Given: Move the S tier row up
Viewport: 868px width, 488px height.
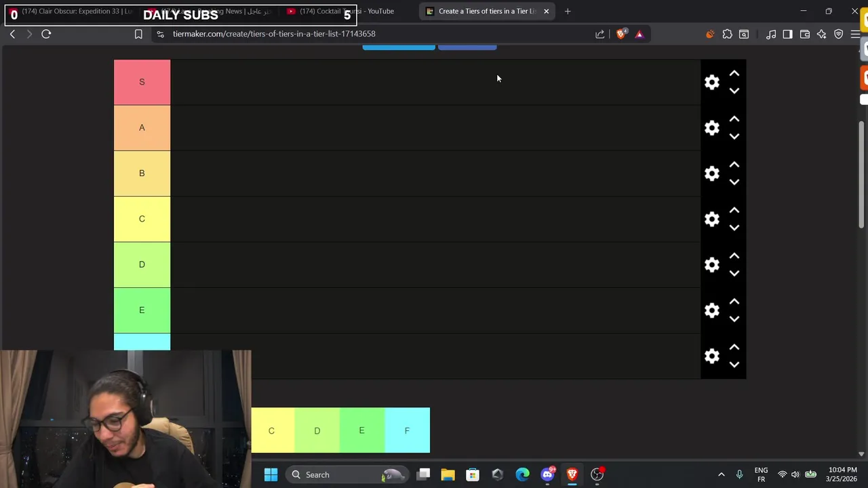Looking at the screenshot, I should point(734,73).
